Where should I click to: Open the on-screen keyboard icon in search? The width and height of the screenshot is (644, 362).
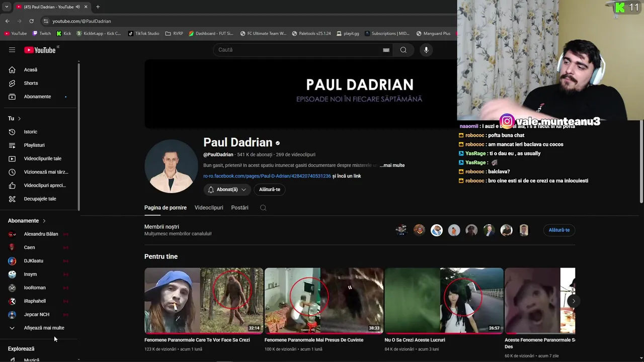click(x=386, y=50)
